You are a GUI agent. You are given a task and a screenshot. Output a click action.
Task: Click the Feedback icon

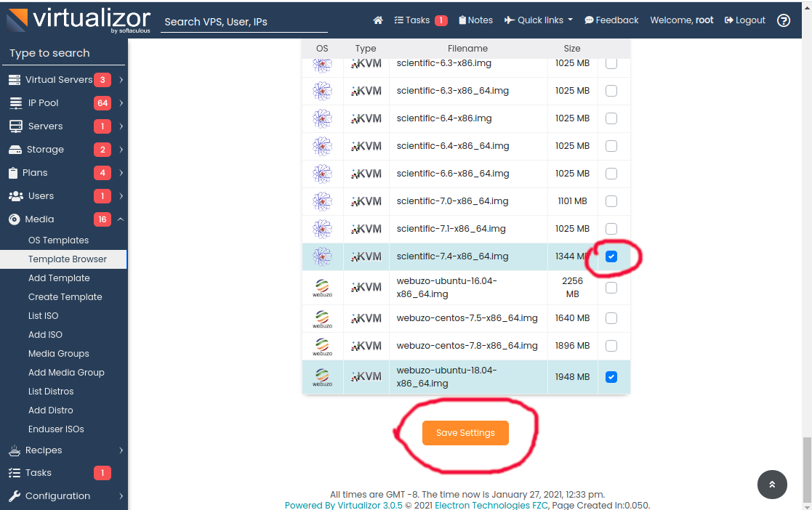(589, 20)
